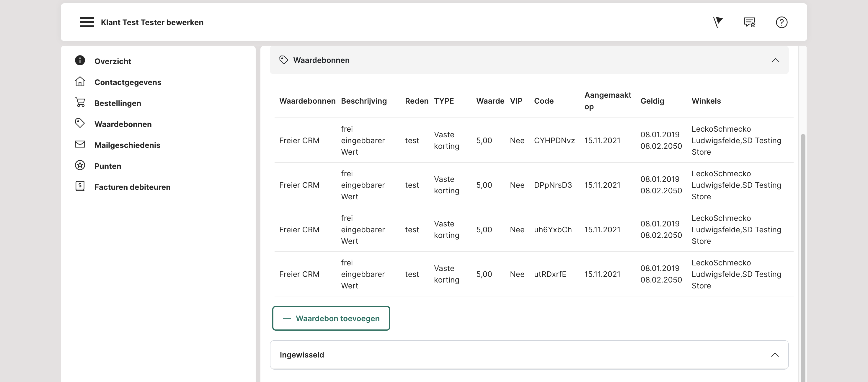Click the Punten star circle icon
The height and width of the screenshot is (382, 868).
point(80,165)
